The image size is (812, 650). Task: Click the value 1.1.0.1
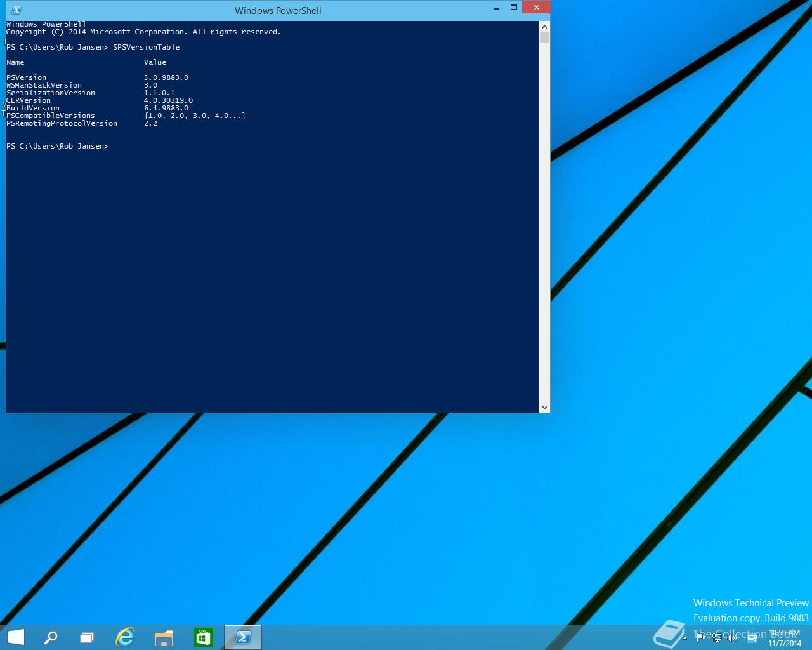coord(159,93)
